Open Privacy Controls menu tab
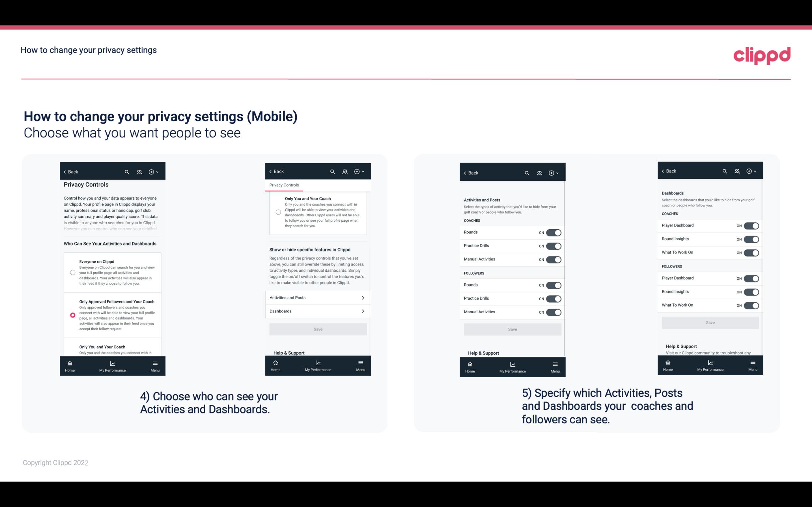Screen dimensions: 812x507 pyautogui.click(x=284, y=184)
